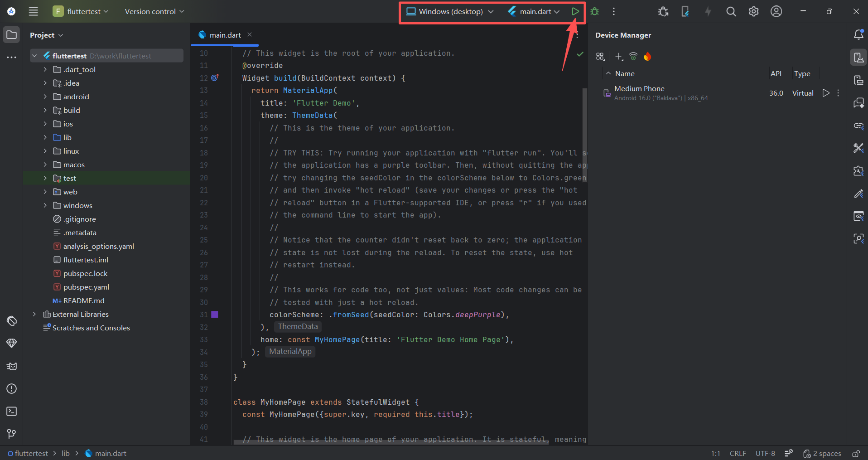The image size is (868, 460).
Task: Click the override gutter icon on line 12
Action: (215, 77)
